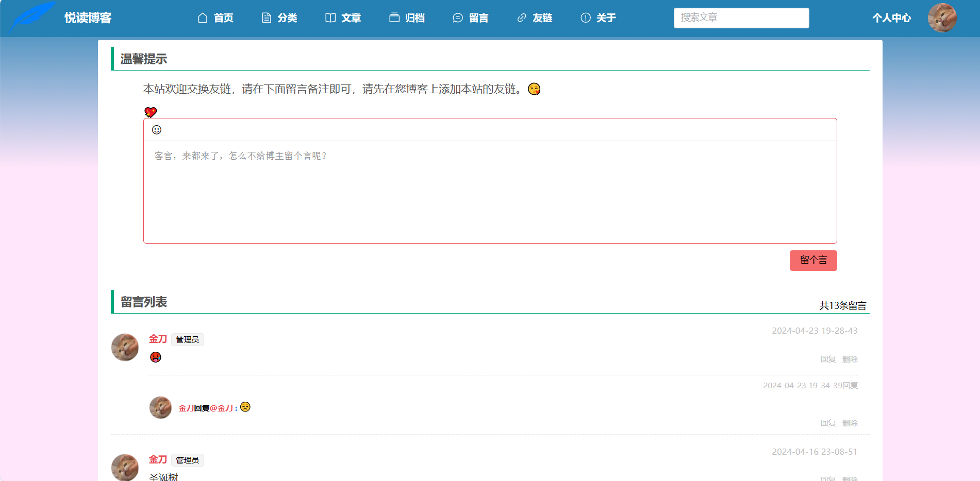Viewport: 980px width, 481px height.
Task: Click the chat bubble icon beside 留言
Action: [458, 18]
